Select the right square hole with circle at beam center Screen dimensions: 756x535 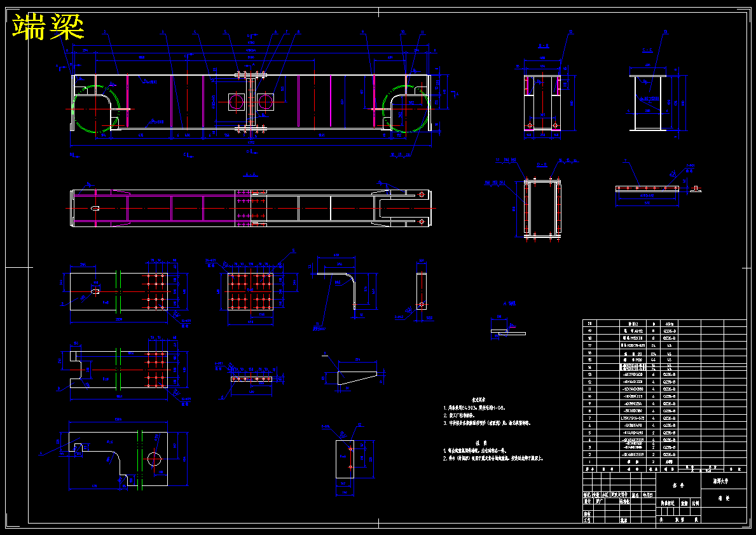pos(265,102)
